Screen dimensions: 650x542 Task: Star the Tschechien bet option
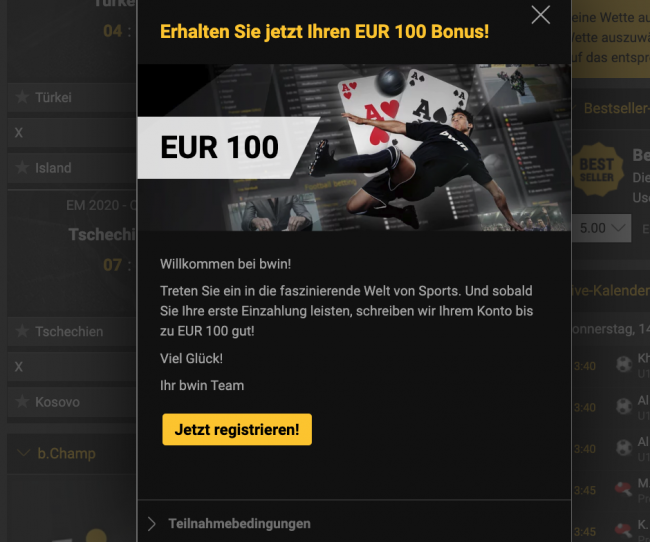point(22,331)
